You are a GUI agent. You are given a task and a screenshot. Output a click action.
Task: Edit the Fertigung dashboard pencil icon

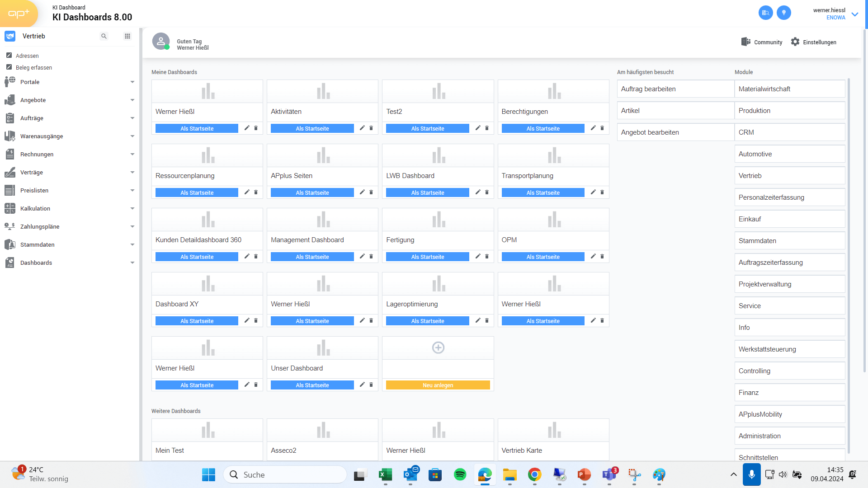pos(478,256)
